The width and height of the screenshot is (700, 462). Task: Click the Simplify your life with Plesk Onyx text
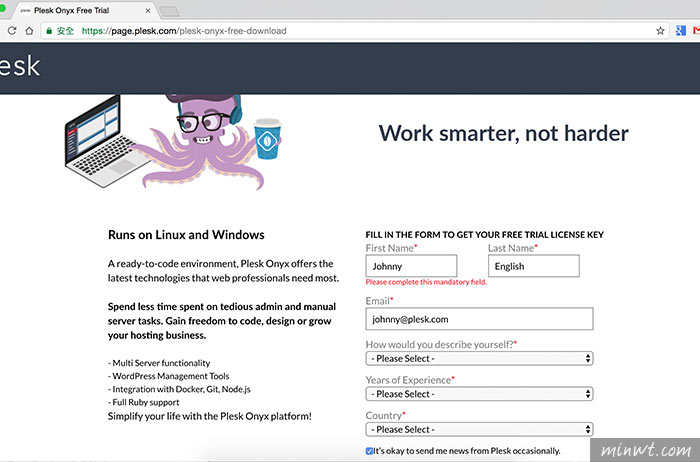pyautogui.click(x=210, y=416)
